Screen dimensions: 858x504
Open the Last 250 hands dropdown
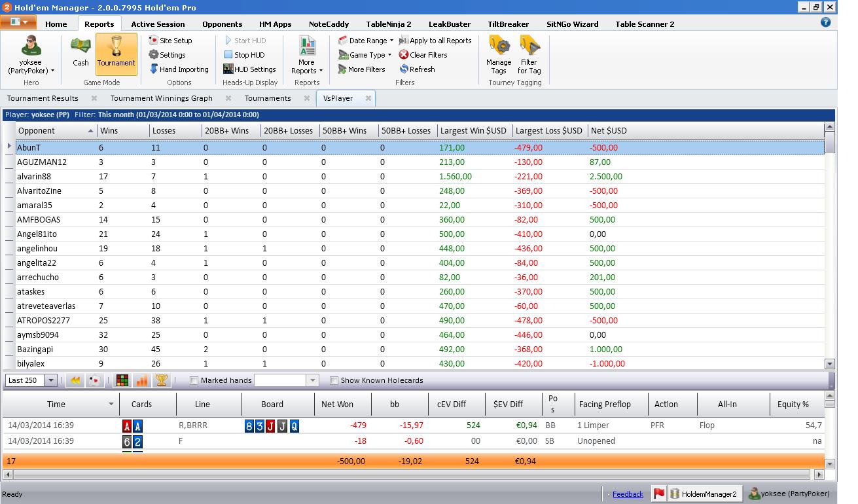51,380
